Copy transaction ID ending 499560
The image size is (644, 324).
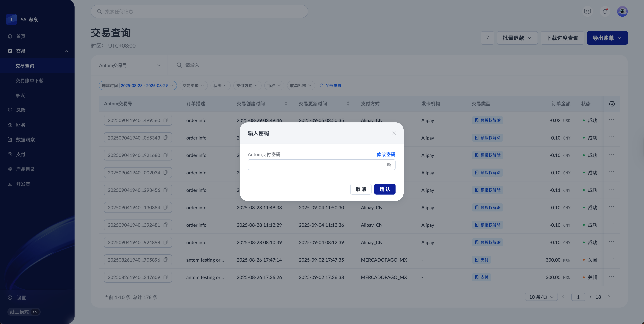[166, 120]
